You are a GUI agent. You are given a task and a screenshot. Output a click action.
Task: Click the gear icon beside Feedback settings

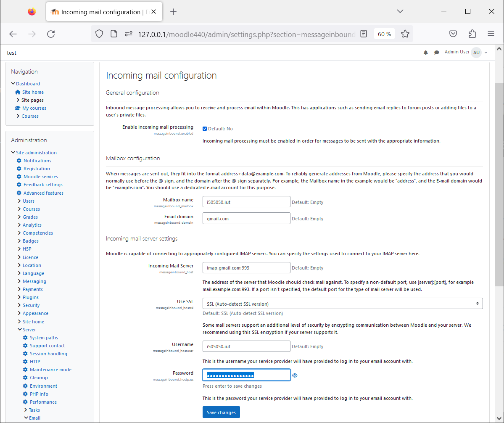[x=19, y=185]
